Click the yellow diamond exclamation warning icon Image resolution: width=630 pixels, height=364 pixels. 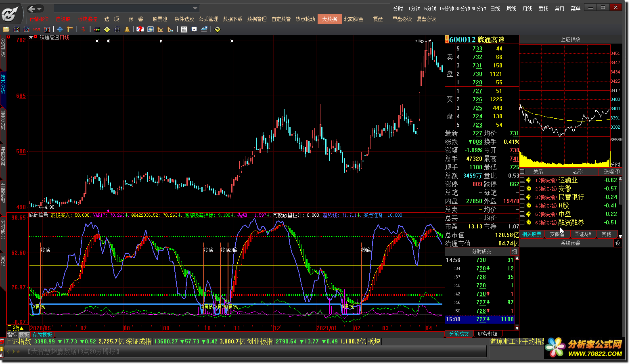click(x=107, y=29)
